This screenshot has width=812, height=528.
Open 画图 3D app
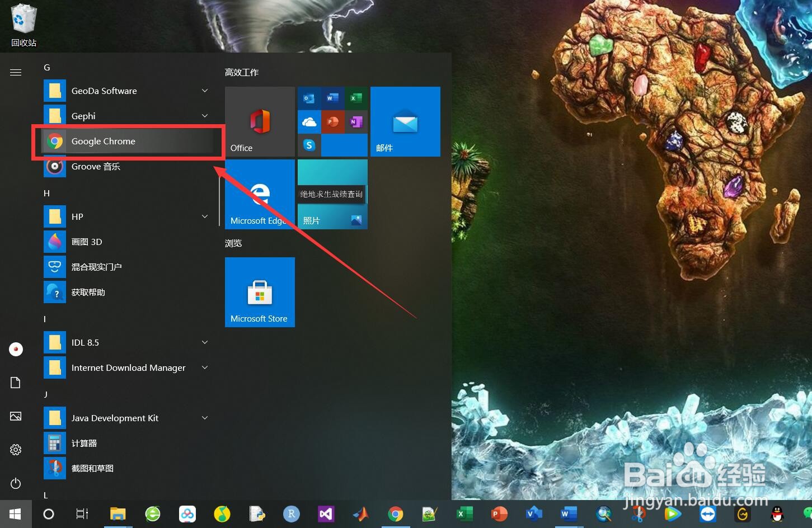pyautogui.click(x=128, y=242)
